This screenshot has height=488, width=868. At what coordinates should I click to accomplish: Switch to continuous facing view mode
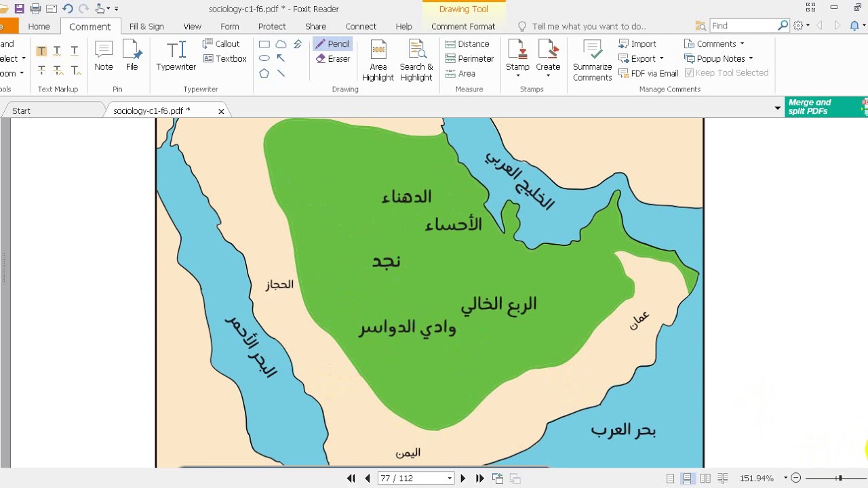tap(723, 478)
